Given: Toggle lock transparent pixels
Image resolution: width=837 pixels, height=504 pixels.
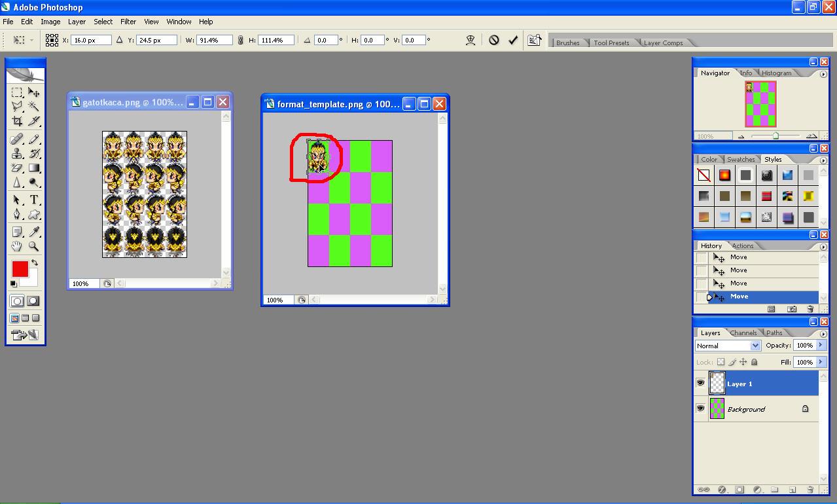Looking at the screenshot, I should tap(721, 362).
